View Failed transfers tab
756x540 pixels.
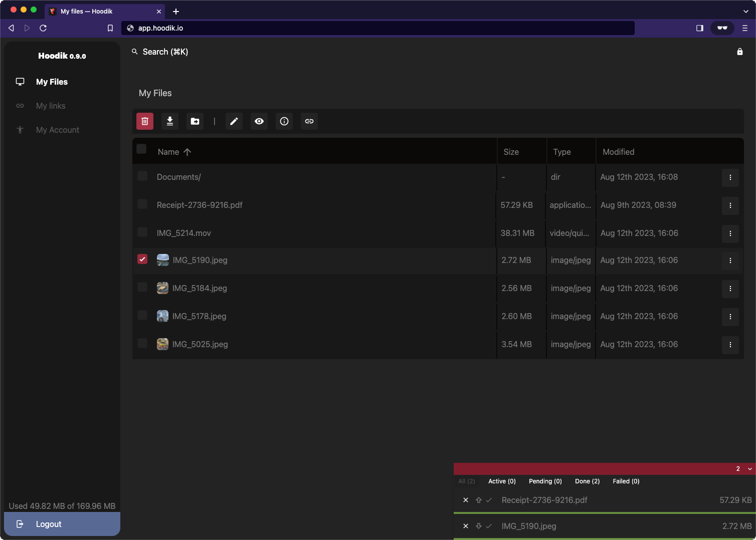point(626,481)
